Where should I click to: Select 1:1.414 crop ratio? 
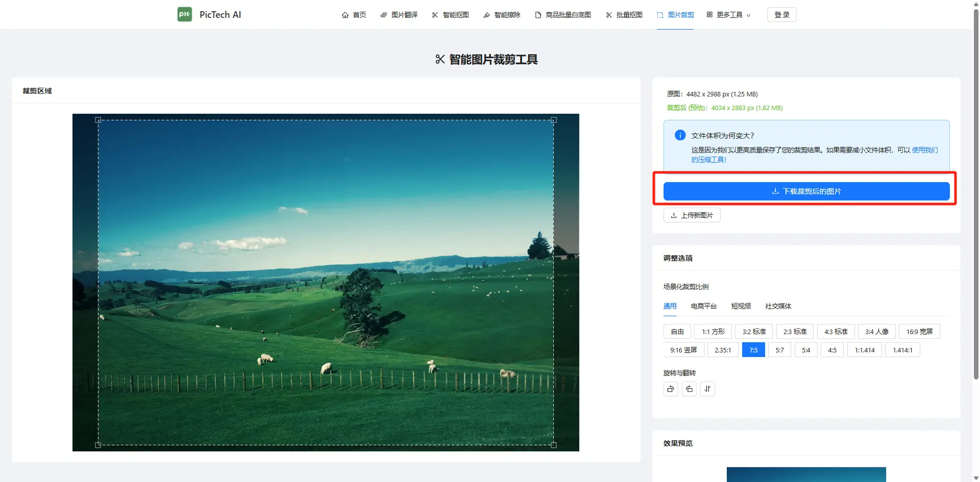[865, 350]
